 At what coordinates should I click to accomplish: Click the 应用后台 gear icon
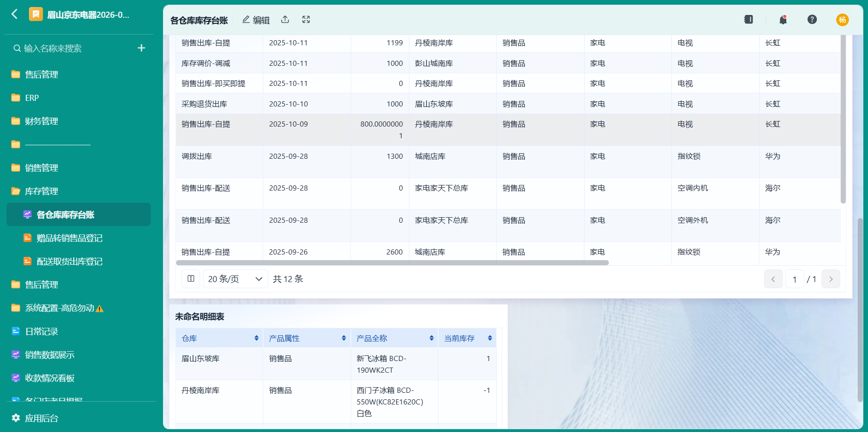[16, 418]
